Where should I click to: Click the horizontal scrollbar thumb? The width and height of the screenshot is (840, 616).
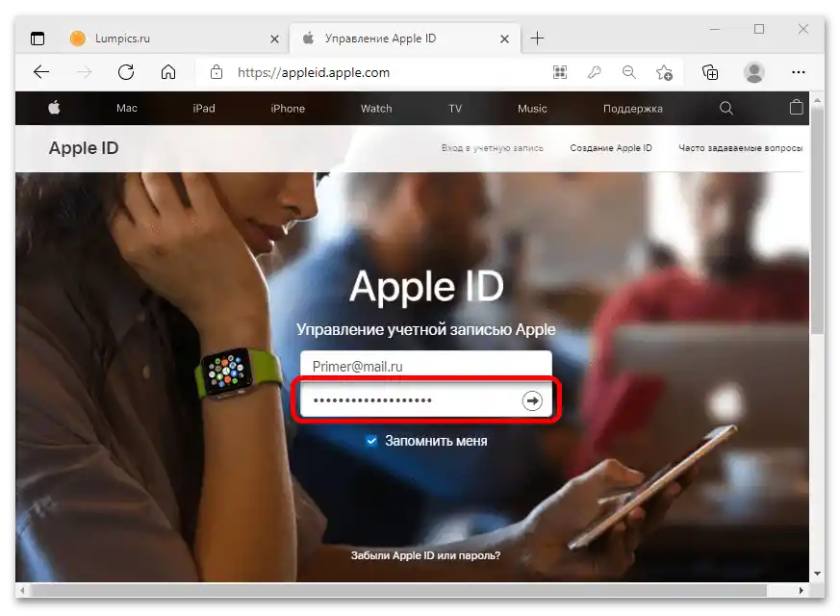pos(399,590)
